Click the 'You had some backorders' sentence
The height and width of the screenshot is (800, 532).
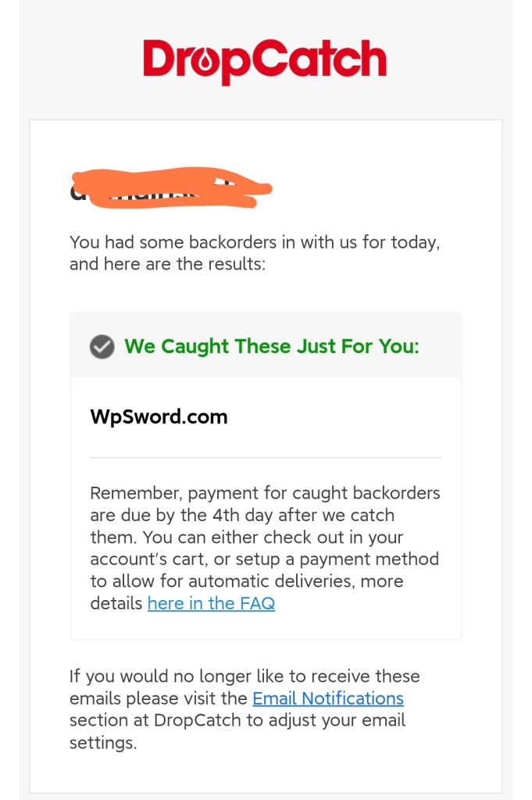(x=255, y=242)
